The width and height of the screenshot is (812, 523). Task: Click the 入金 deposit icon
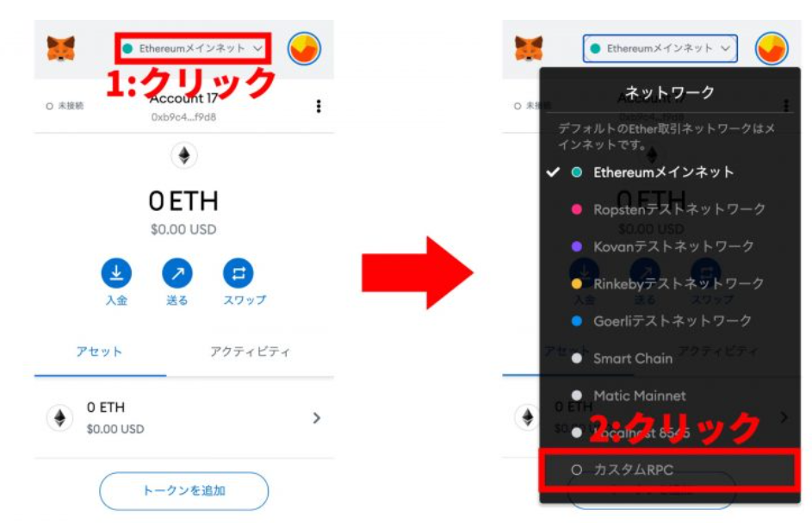coord(116,272)
